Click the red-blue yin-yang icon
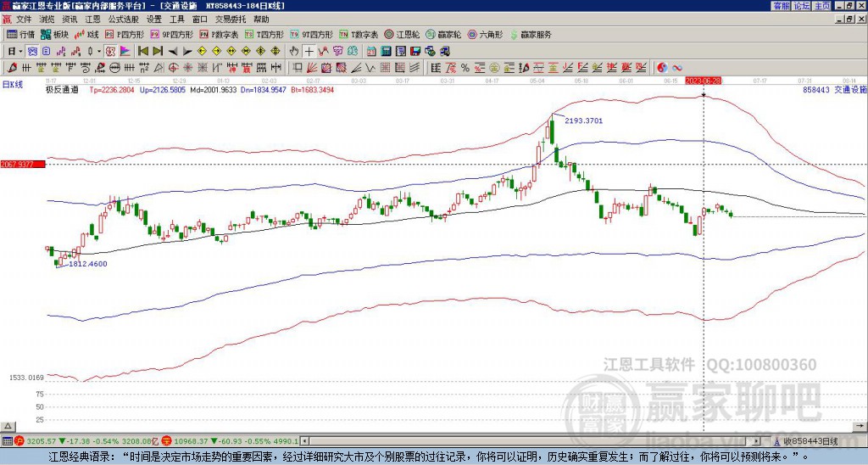 click(x=662, y=68)
